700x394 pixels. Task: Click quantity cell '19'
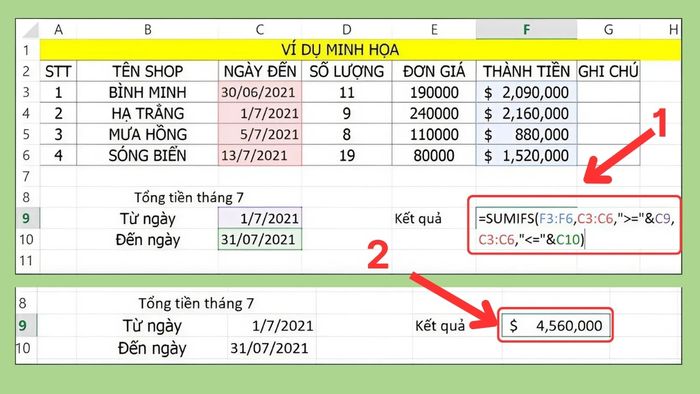[x=347, y=155]
